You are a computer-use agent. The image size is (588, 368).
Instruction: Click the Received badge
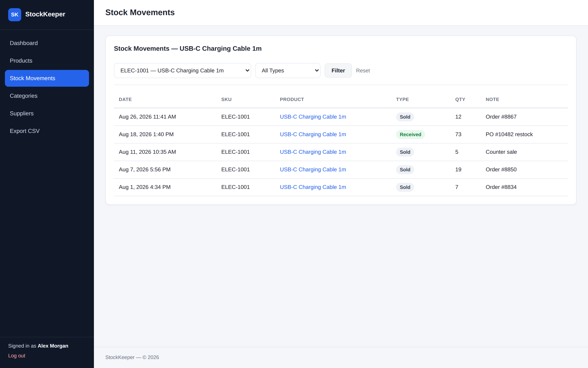(x=410, y=134)
